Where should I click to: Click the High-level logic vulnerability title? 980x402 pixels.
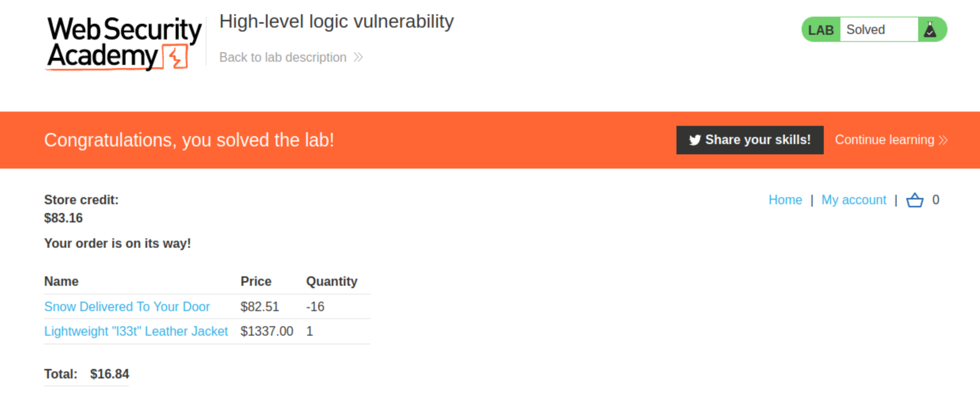tap(336, 21)
